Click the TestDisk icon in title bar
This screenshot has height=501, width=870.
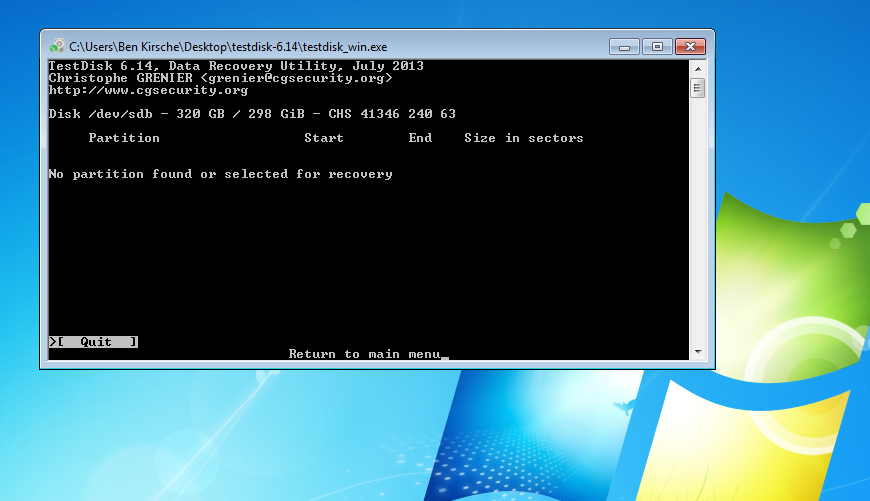57,46
